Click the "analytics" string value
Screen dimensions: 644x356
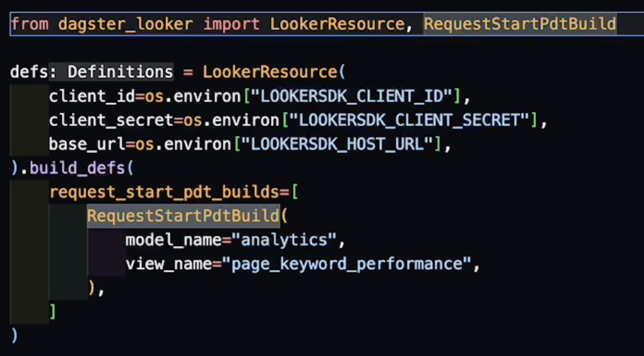point(284,240)
